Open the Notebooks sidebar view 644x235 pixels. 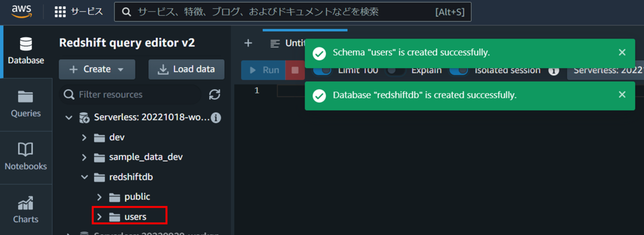pyautogui.click(x=26, y=156)
